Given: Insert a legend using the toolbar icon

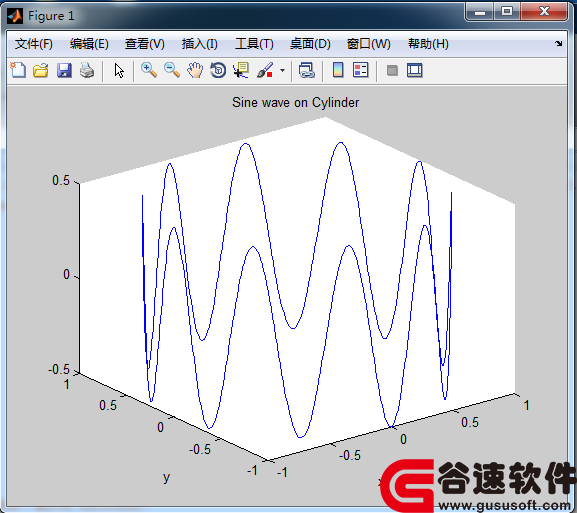Looking at the screenshot, I should pyautogui.click(x=361, y=70).
